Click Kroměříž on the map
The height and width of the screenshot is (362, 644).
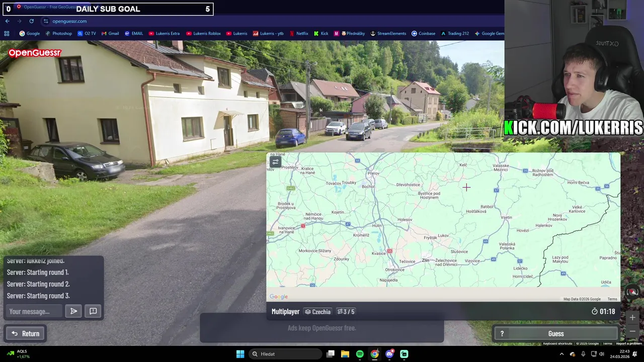pos(361,235)
